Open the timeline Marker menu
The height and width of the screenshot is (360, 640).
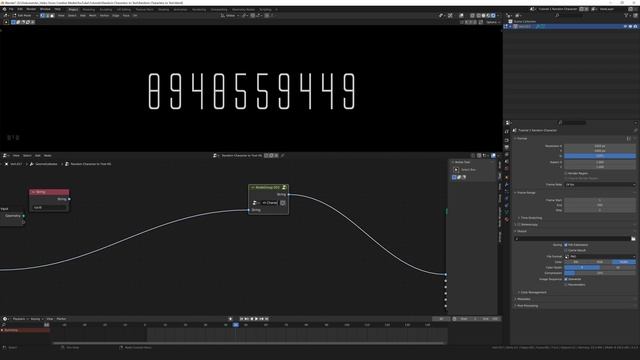(x=61, y=319)
